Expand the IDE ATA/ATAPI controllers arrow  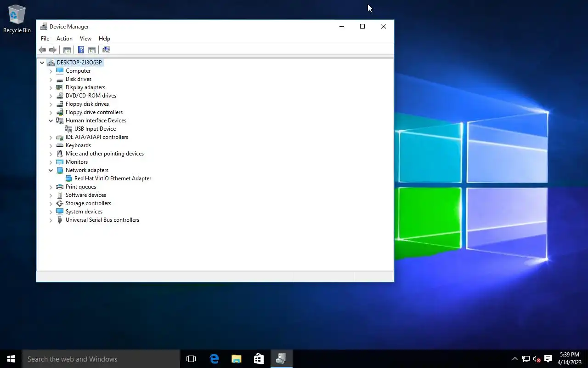click(51, 137)
